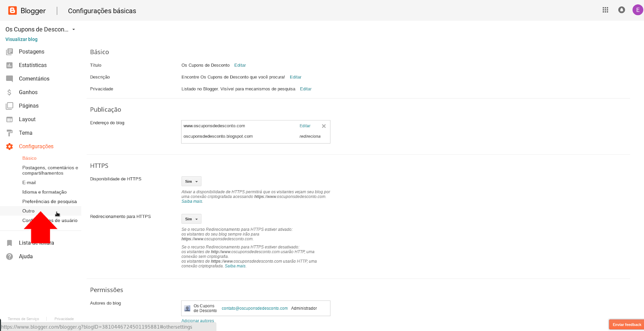Open the Termos de Serviço link
The image size is (644, 331).
point(23,319)
